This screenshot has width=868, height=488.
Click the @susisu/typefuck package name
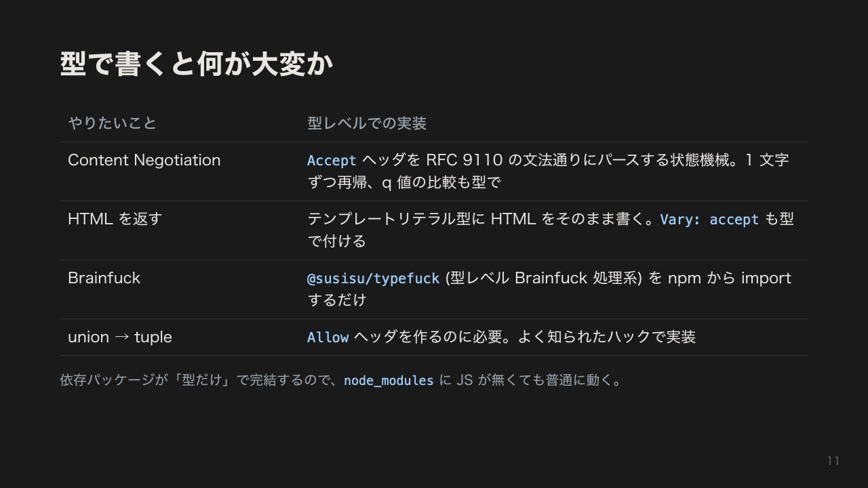click(x=374, y=279)
